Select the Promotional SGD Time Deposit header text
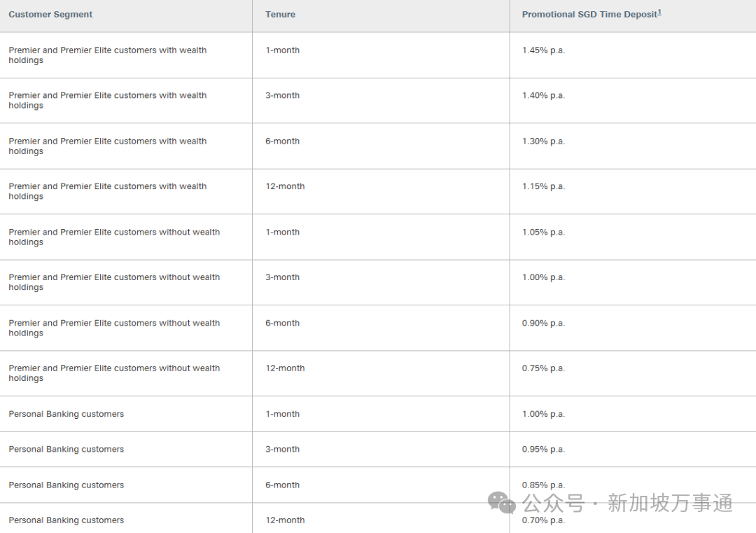 click(x=589, y=15)
